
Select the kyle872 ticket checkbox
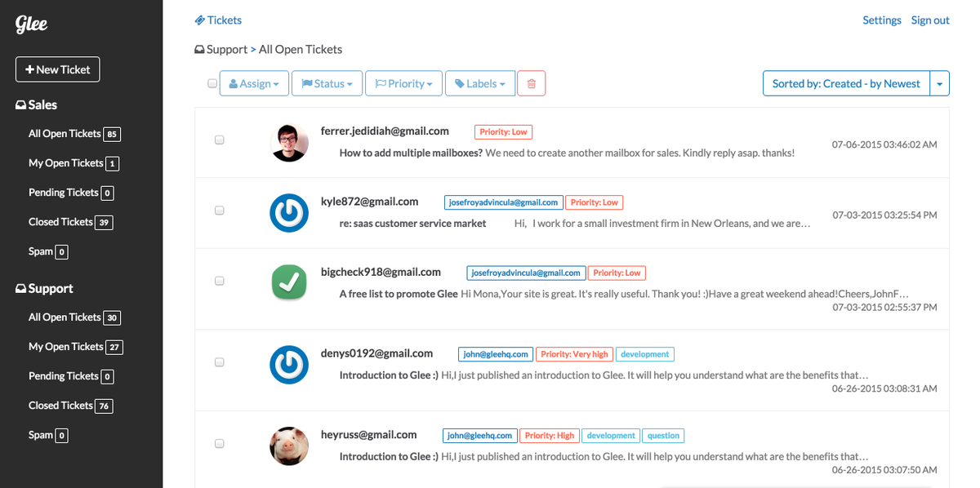[x=220, y=211]
